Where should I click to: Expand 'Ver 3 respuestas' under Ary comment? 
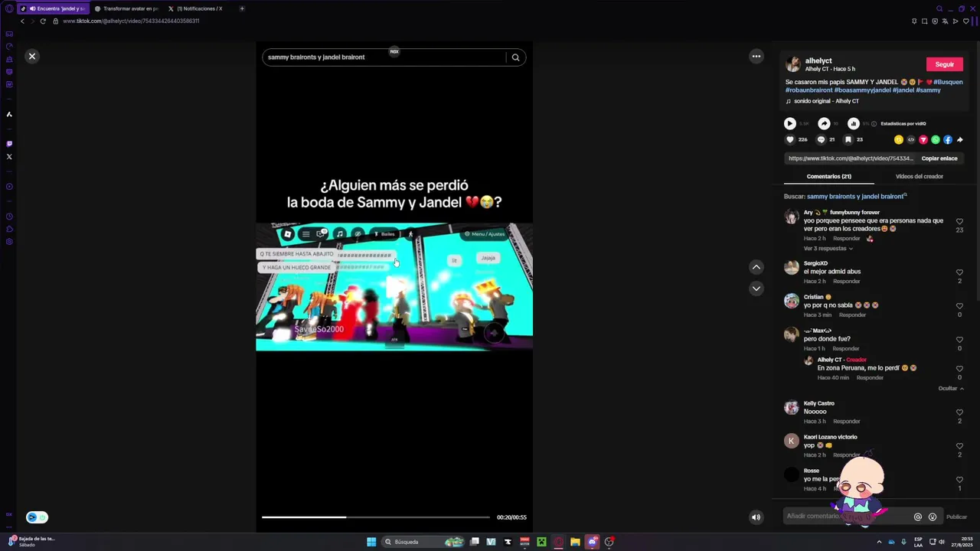(x=828, y=249)
